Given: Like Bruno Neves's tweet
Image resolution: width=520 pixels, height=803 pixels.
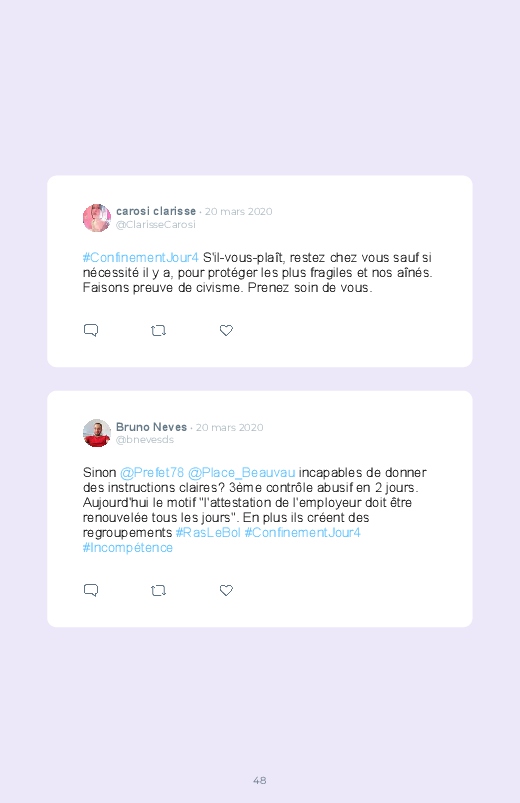Looking at the screenshot, I should click(226, 590).
